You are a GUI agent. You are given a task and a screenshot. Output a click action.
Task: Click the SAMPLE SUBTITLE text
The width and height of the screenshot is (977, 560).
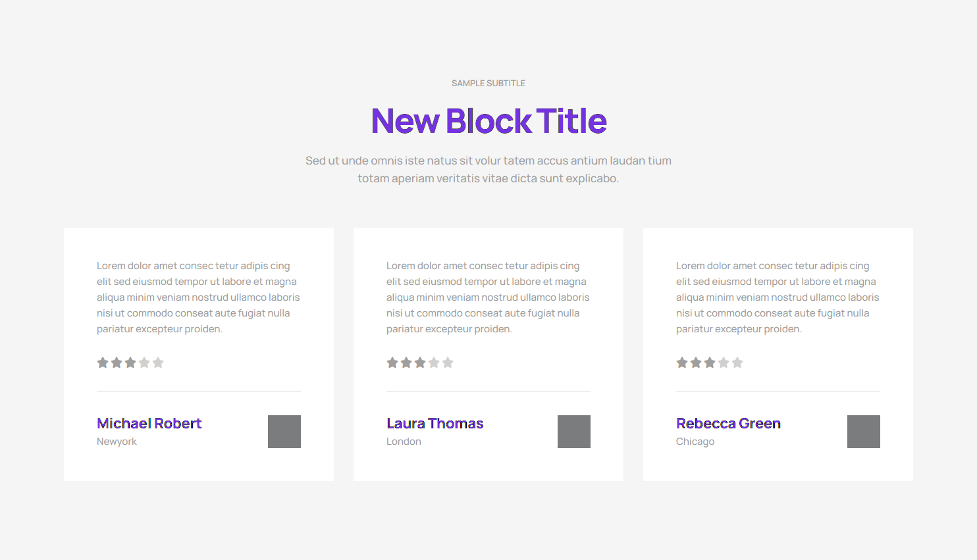[488, 84]
